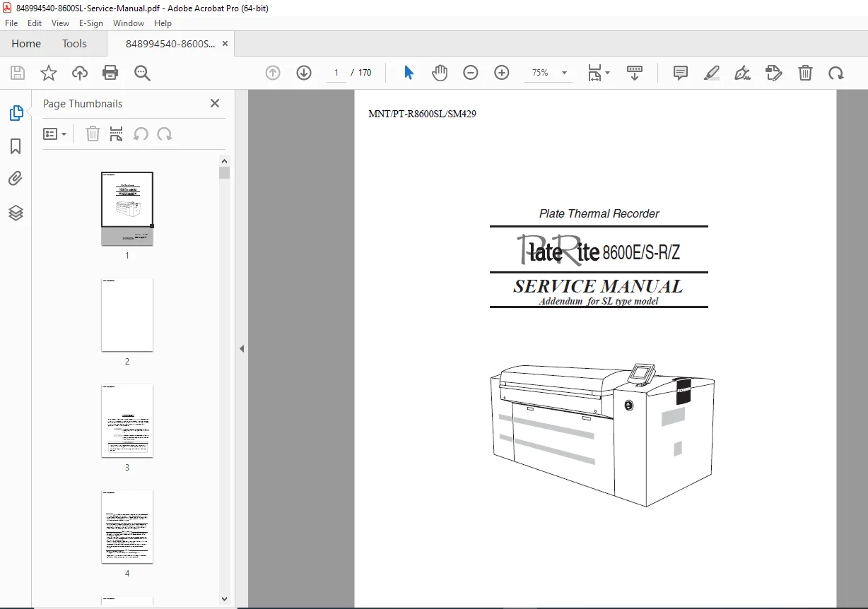
Task: Go to next page arrow
Action: click(304, 73)
